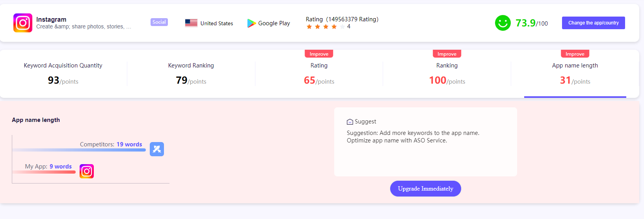
Task: Click the Suggest envelope icon
Action: coord(350,122)
